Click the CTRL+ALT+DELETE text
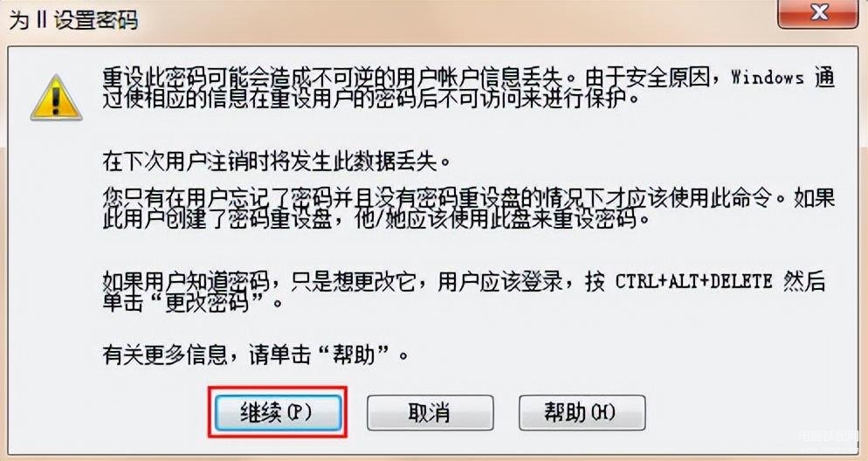 (x=693, y=282)
